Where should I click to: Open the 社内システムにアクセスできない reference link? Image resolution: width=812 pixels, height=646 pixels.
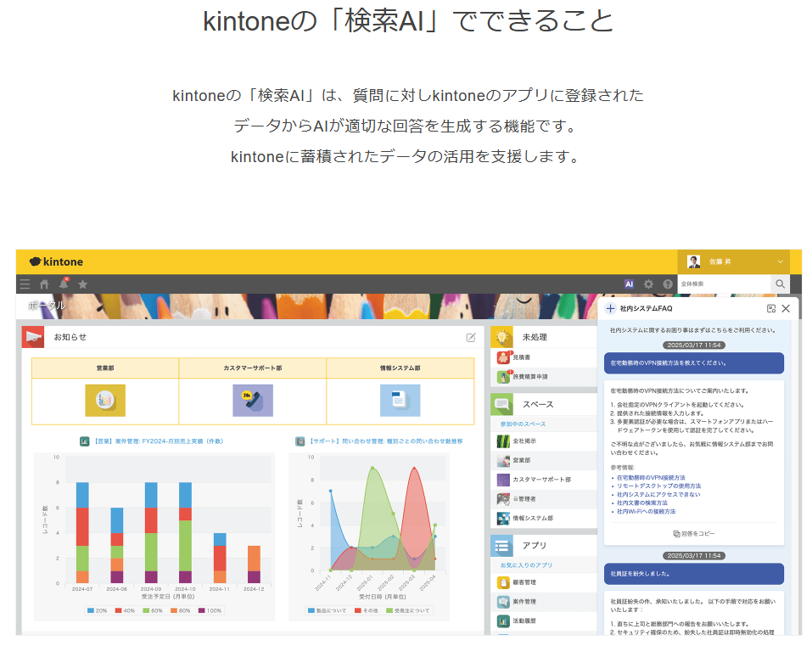tap(658, 494)
